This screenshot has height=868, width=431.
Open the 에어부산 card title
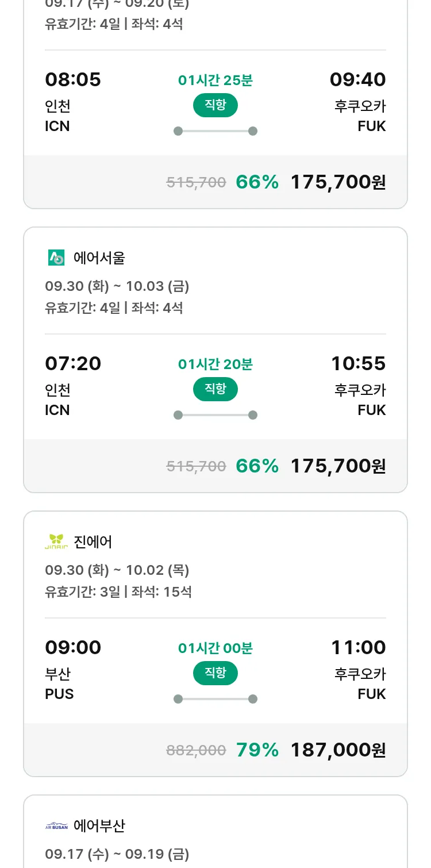[x=99, y=826]
